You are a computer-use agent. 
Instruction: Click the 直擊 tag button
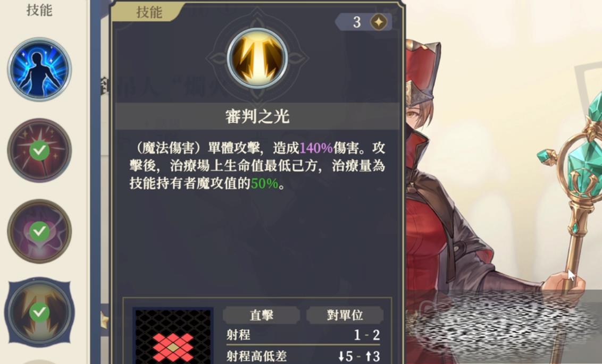pos(261,315)
